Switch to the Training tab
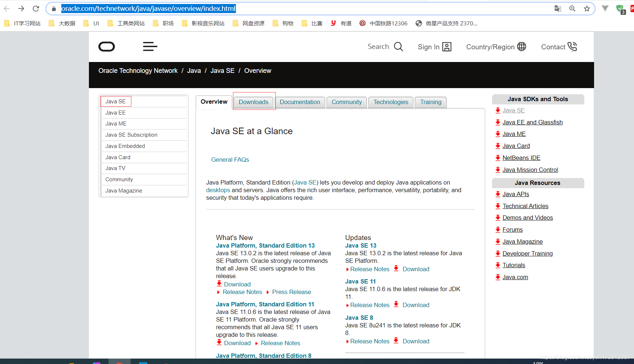Screen dimensions: 634x364 pyautogui.click(x=431, y=102)
